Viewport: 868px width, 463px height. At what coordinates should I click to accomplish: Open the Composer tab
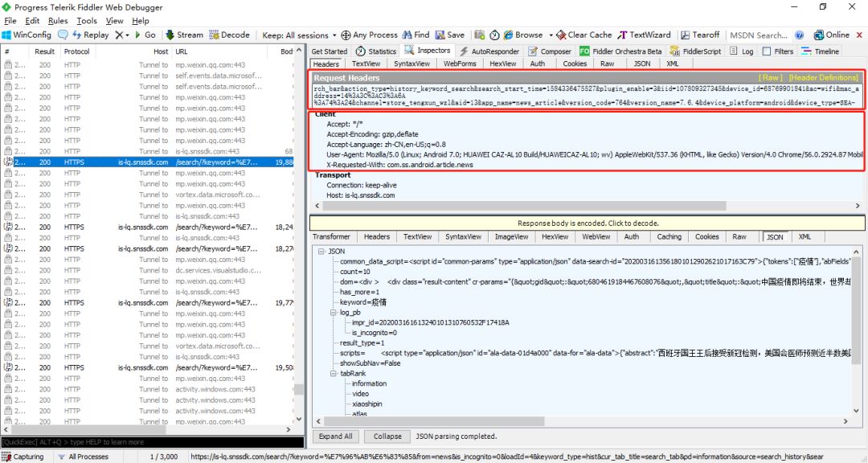549,51
